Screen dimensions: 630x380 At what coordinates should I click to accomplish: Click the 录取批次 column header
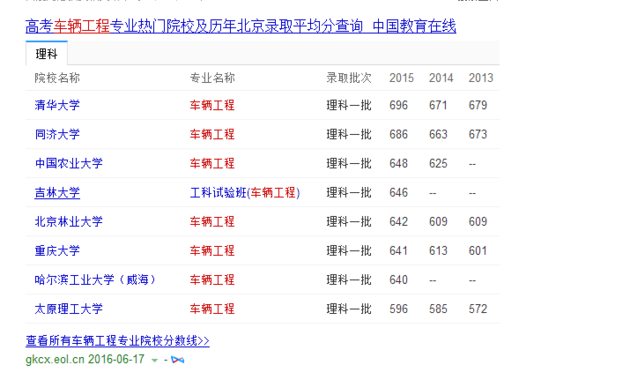pos(349,78)
